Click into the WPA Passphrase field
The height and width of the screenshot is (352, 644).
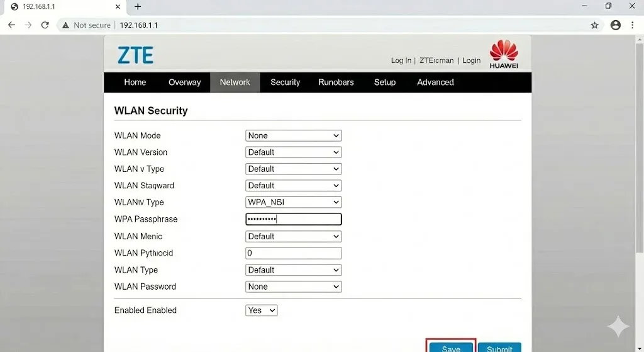point(293,219)
